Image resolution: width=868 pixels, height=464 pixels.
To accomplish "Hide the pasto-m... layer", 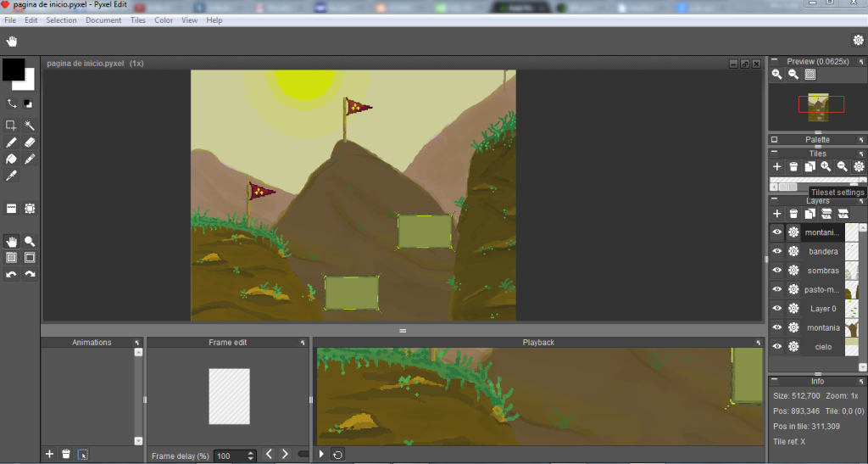I will click(777, 289).
